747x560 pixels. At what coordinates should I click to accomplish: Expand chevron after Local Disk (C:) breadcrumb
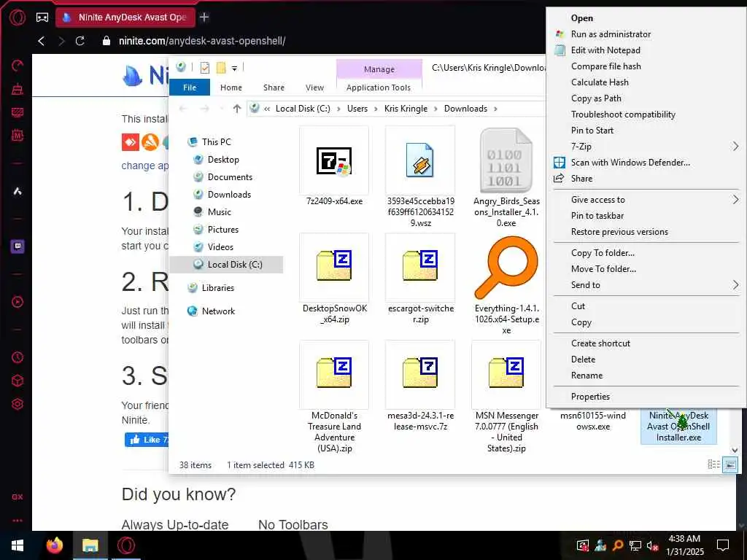pos(338,109)
